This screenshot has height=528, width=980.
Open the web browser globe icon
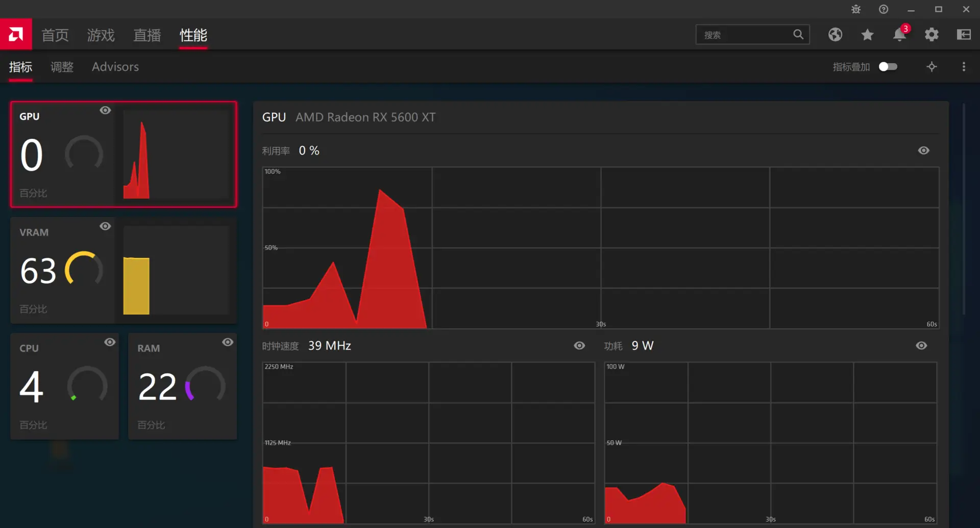pyautogui.click(x=835, y=34)
